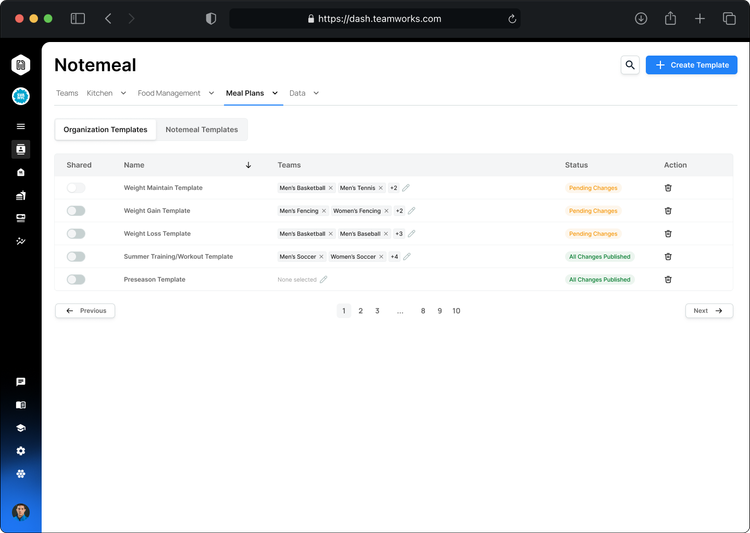Remove Women's Soccer tag

381,257
